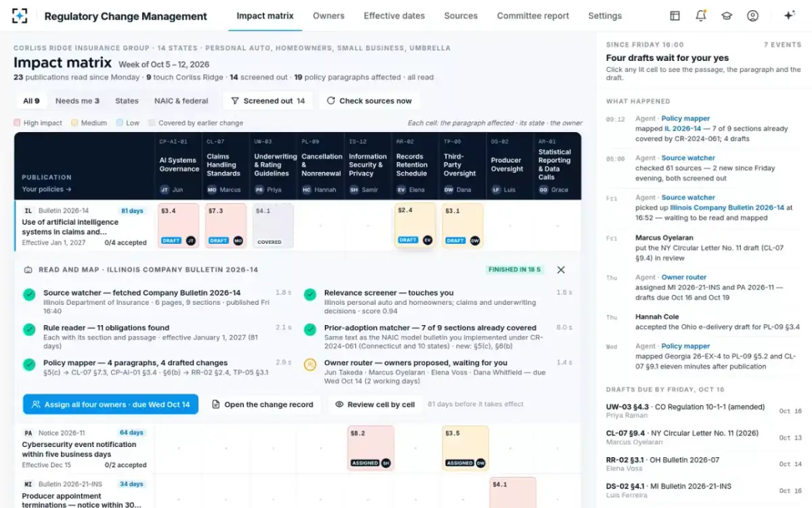Follow the Your policies arrow link
The width and height of the screenshot is (812, 508).
pos(47,190)
